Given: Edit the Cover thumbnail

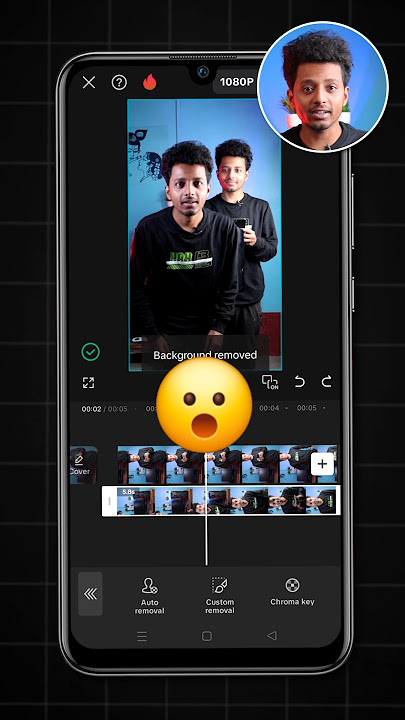Looking at the screenshot, I should 84,465.
